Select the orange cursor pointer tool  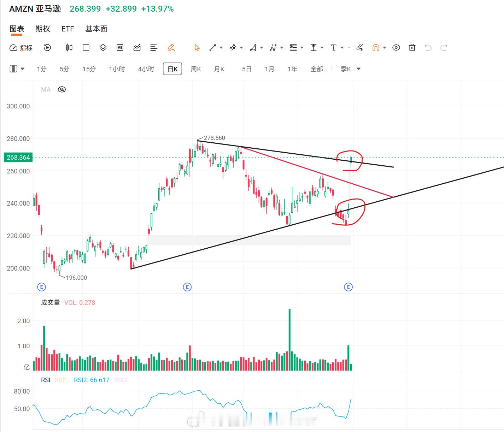pos(197,48)
